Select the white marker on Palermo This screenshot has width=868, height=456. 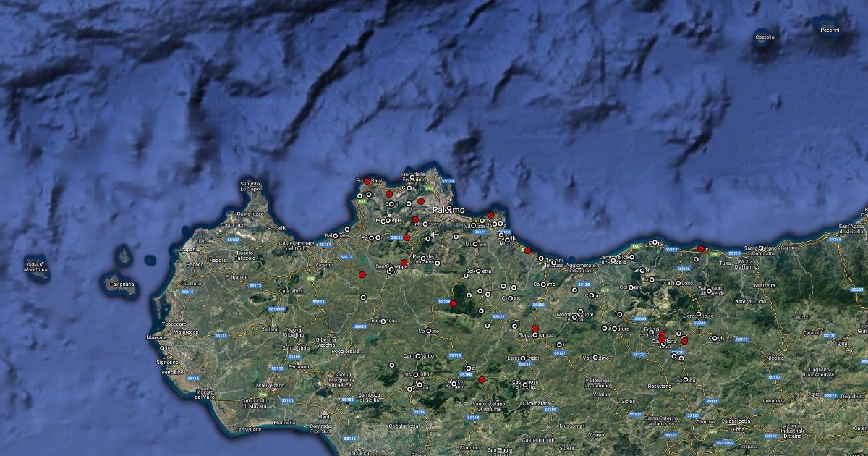[449, 208]
